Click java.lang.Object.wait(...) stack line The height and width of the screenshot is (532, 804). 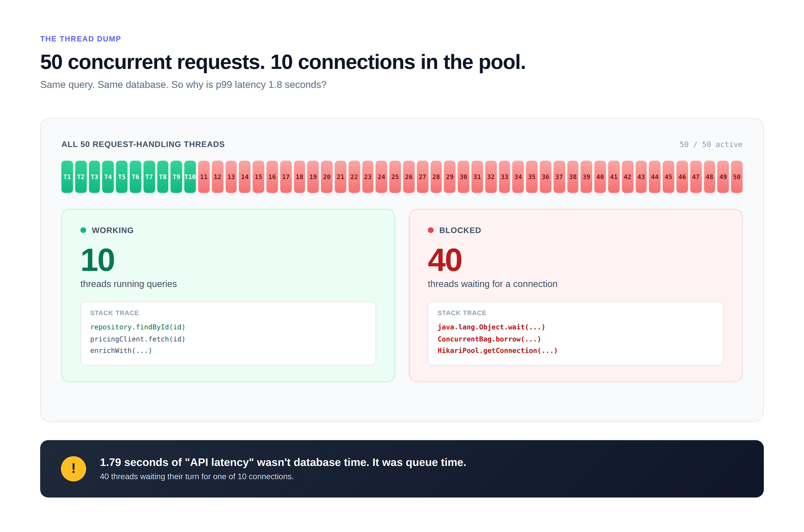click(491, 327)
